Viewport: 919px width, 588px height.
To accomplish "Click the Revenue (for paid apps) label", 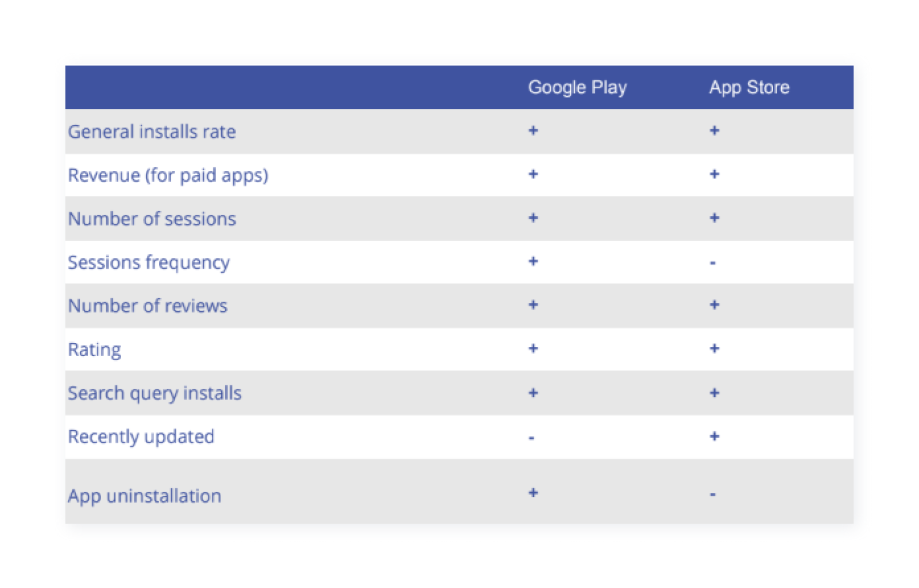I will pyautogui.click(x=168, y=175).
